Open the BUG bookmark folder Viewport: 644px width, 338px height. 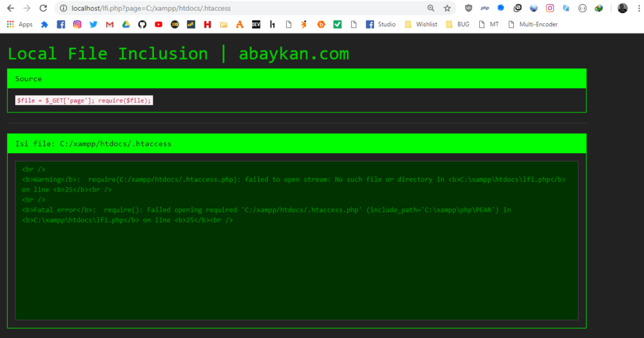458,25
